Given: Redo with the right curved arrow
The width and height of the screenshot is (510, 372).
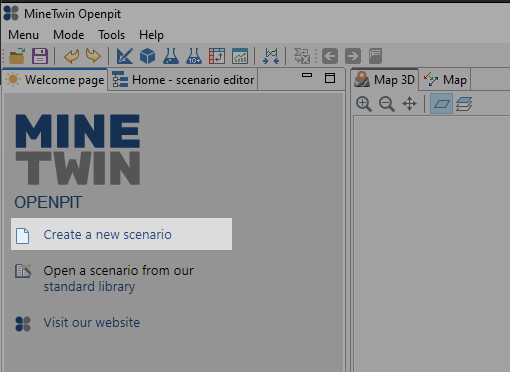Looking at the screenshot, I should point(93,56).
